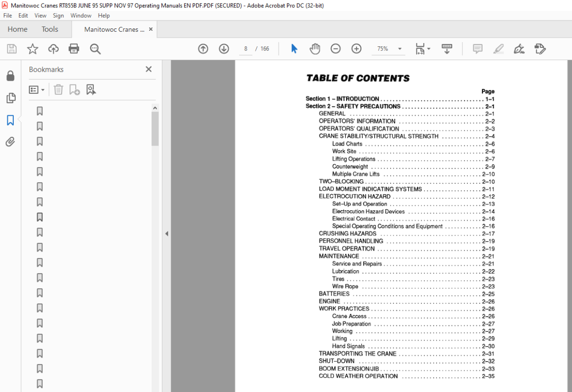
Task: Zoom in with plus circle
Action: pyautogui.click(x=356, y=49)
